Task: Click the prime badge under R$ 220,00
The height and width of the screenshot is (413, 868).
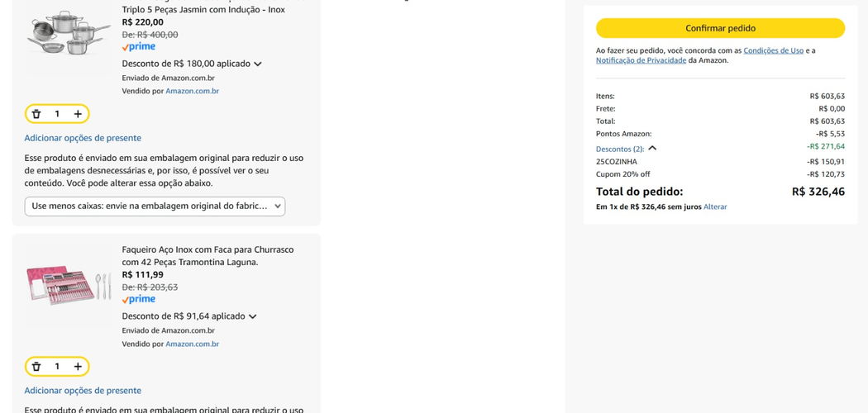Action: tap(138, 47)
